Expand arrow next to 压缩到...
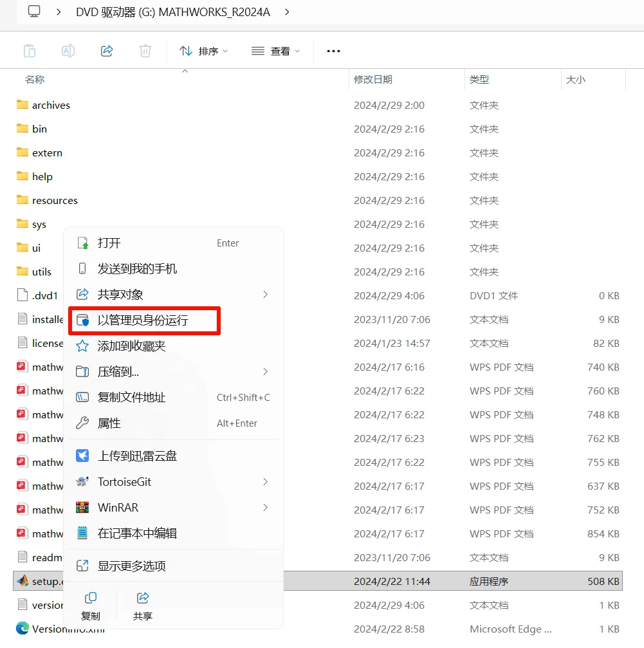The width and height of the screenshot is (644, 648). pos(265,371)
